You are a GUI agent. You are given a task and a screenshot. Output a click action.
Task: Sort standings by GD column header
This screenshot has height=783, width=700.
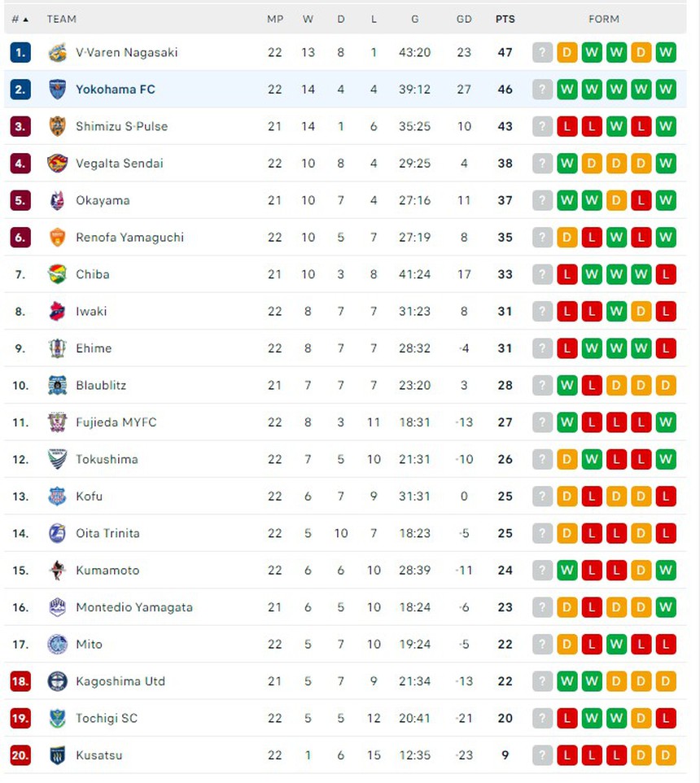[464, 19]
